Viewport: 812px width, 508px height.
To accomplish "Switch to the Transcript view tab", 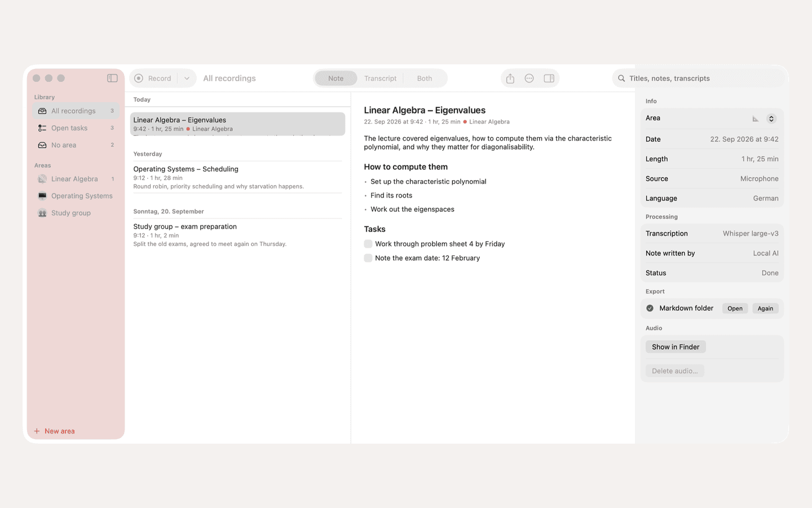I will point(380,78).
